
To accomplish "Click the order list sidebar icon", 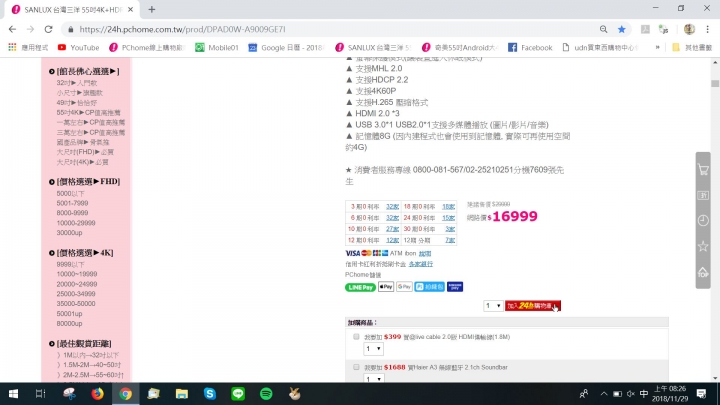I will click(703, 195).
